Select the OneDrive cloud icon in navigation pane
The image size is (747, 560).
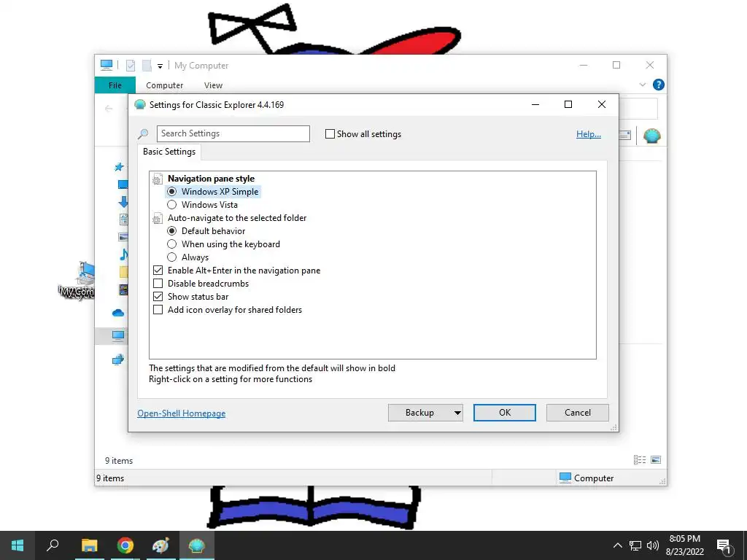(118, 313)
